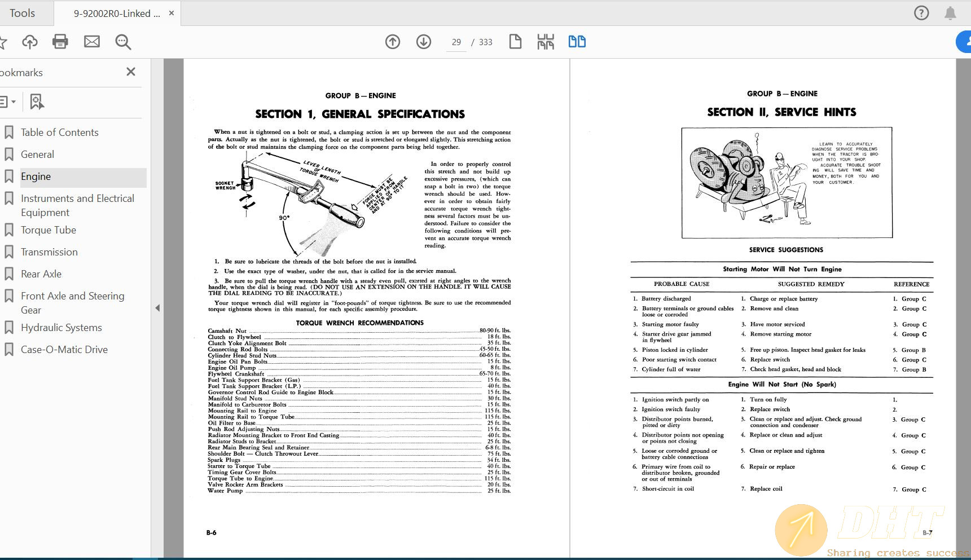Email this document
971x560 pixels.
tap(91, 42)
